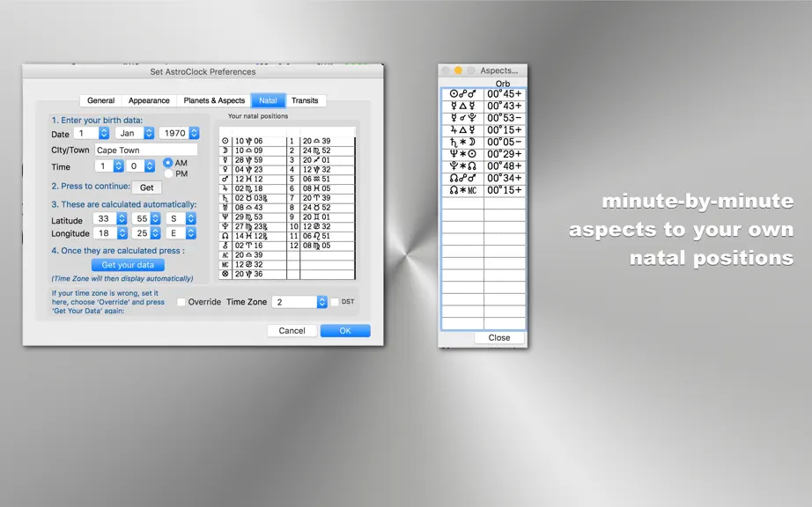Select the Sun opposition Mars aspect row
Viewport: 812px width, 507px height.
point(484,93)
